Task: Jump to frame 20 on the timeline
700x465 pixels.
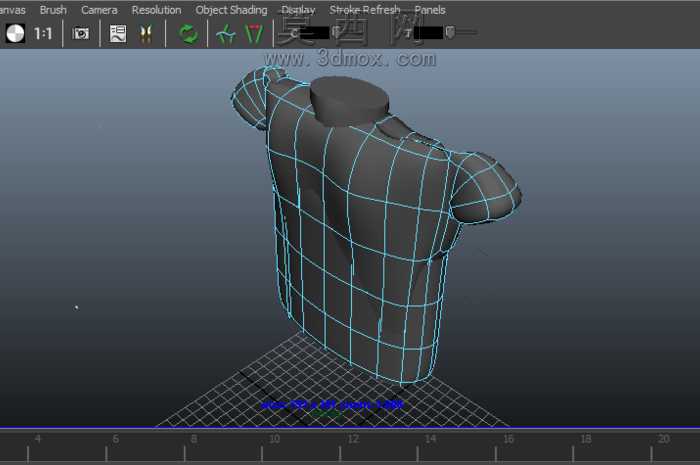Action: pos(664,439)
